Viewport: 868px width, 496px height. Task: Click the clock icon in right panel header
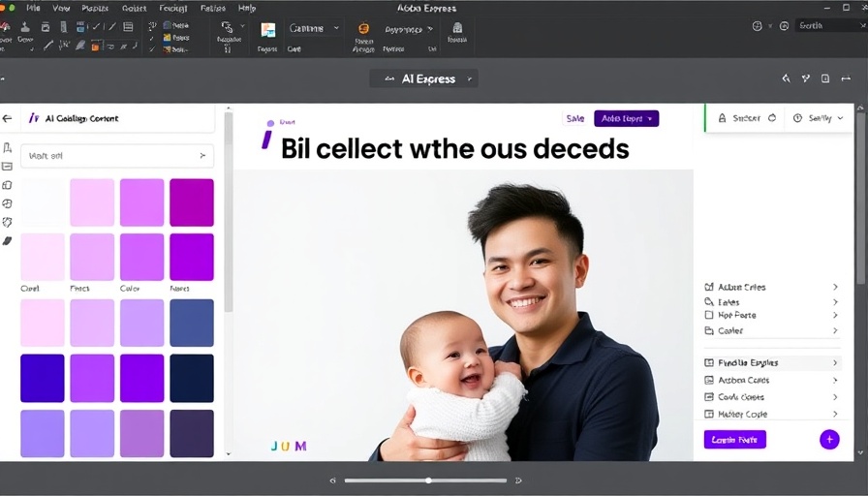coord(797,118)
